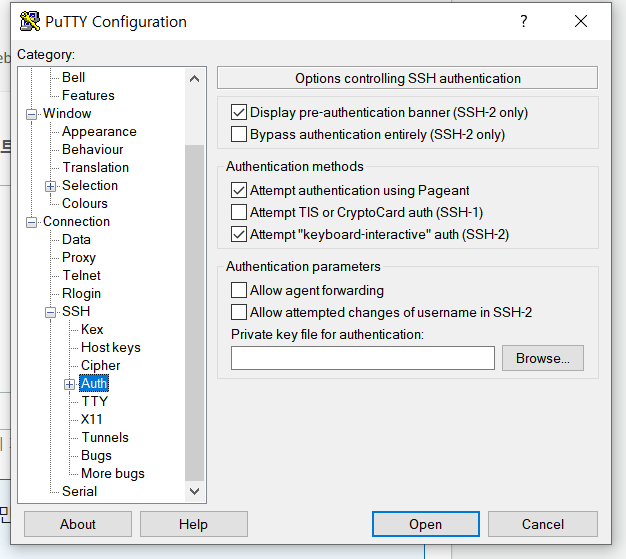Select Rlogin in category tree
The width and height of the screenshot is (626, 559).
[x=81, y=293]
